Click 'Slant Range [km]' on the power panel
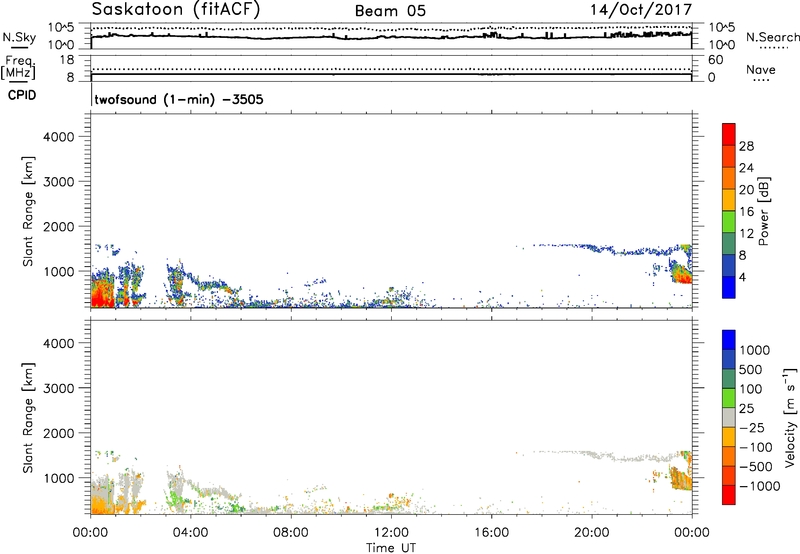This screenshot has width=800, height=554. [x=28, y=211]
